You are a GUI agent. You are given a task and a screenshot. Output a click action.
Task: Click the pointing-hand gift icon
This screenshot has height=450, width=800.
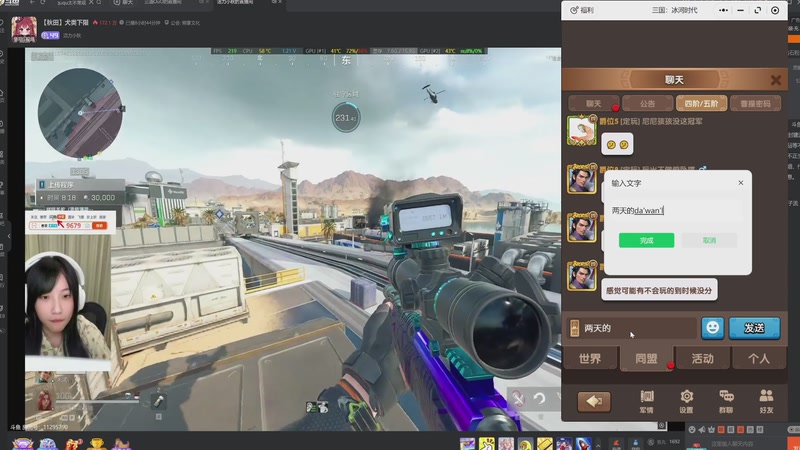486,444
